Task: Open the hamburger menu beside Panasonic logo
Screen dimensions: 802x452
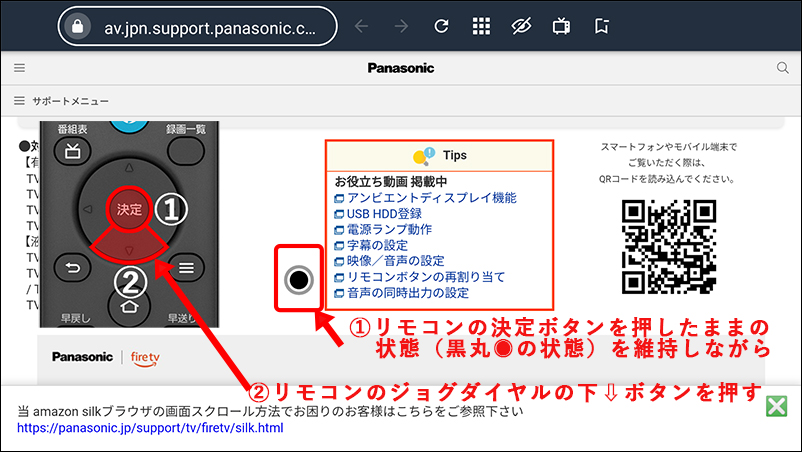Action: [19, 68]
